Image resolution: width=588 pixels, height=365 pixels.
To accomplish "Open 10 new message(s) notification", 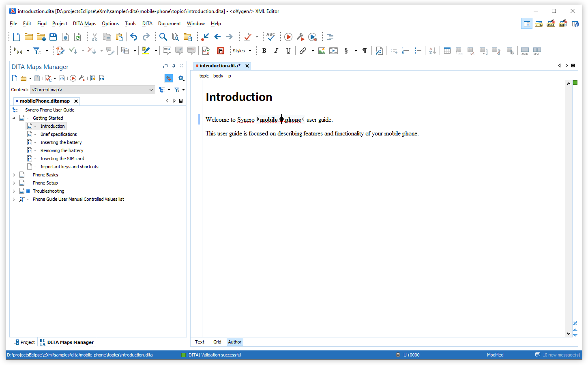I will (557, 355).
